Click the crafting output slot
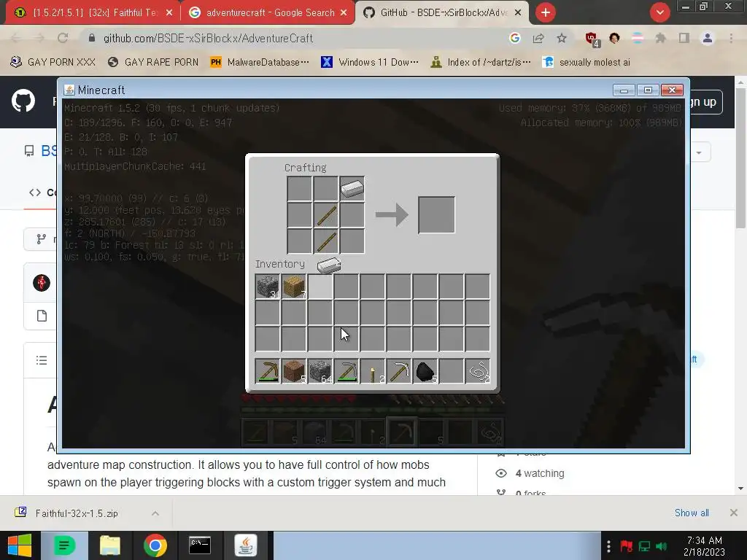The image size is (747, 560). coord(436,215)
